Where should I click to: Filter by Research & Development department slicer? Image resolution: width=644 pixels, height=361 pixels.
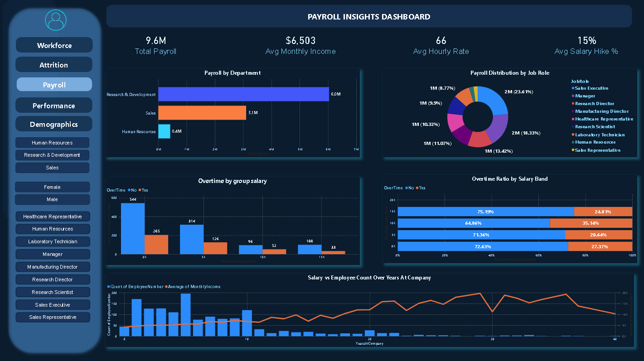click(52, 155)
